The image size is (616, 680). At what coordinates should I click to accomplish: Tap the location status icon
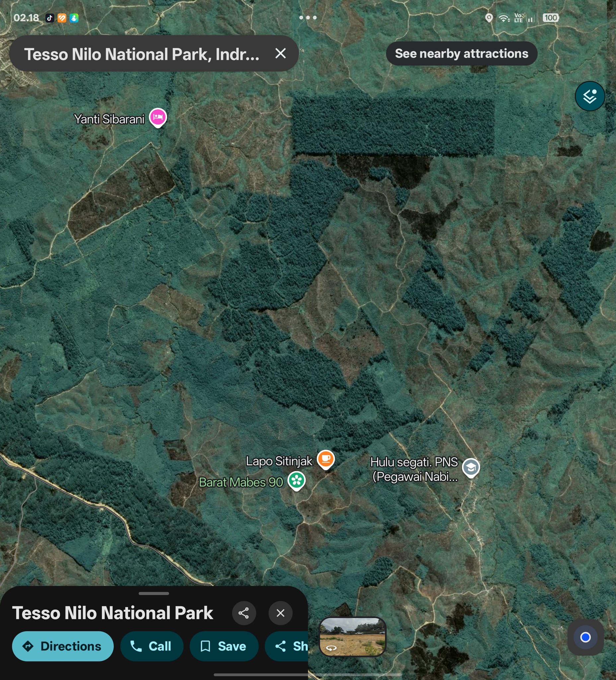[x=489, y=18]
